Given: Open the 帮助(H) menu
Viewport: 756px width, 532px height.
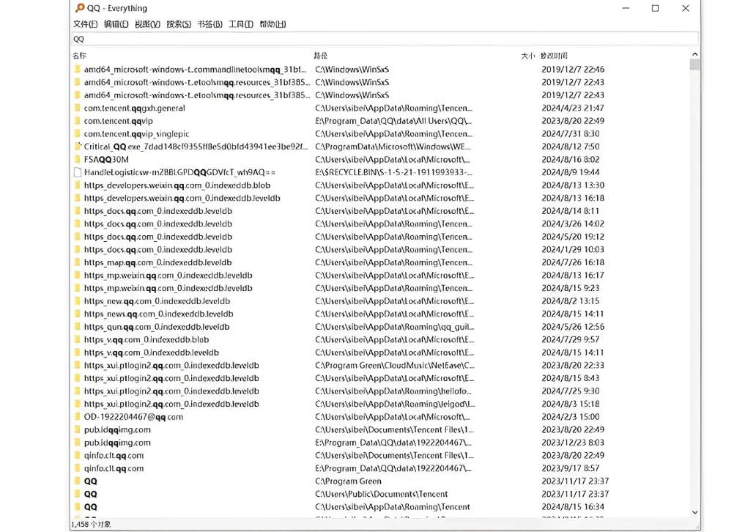Looking at the screenshot, I should tap(273, 24).
